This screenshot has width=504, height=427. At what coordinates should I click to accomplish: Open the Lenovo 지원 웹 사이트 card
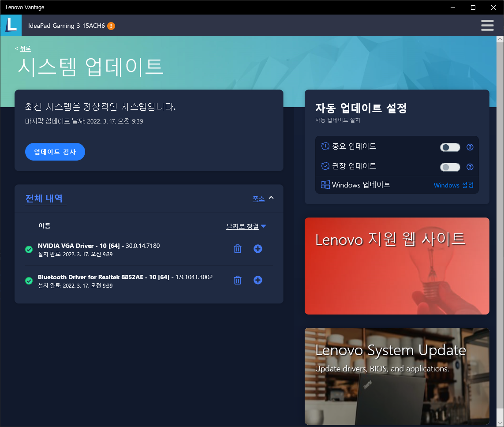(x=397, y=266)
